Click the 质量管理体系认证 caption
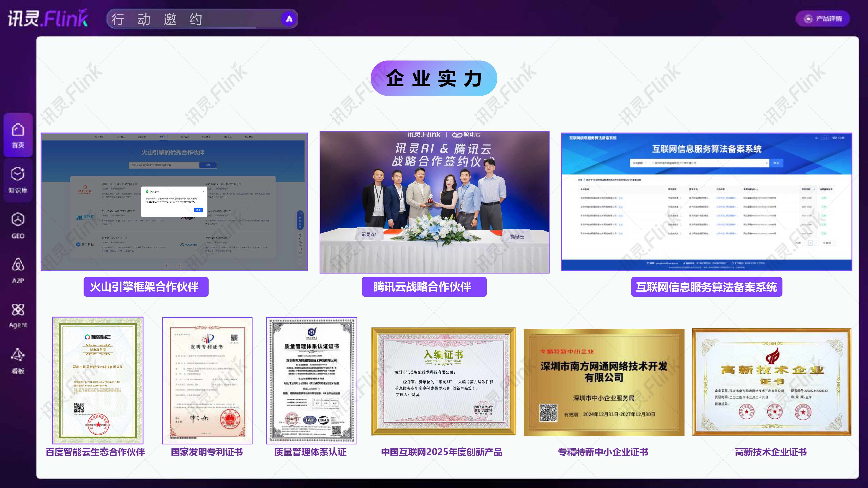Viewport: 868px width, 488px height. coord(310,452)
